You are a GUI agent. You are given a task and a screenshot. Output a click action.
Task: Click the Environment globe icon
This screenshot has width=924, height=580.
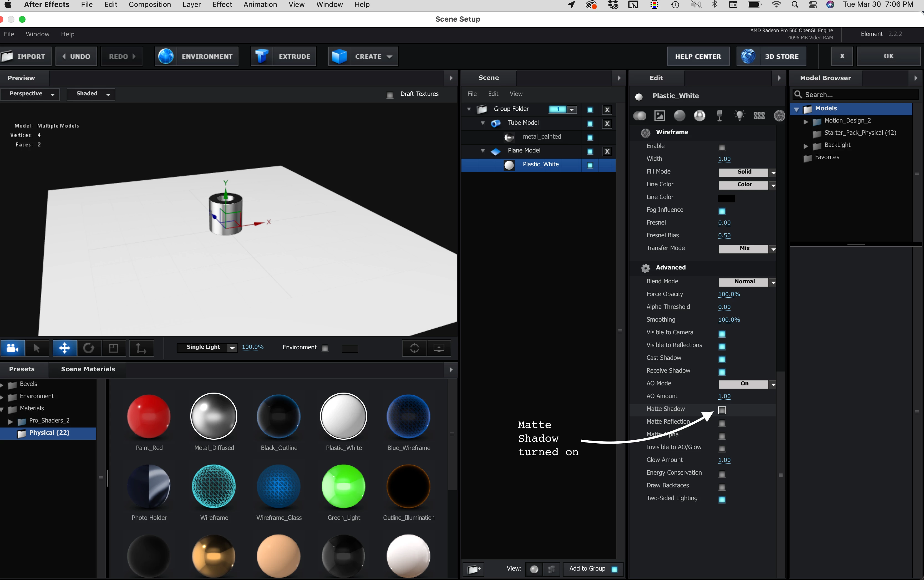click(166, 56)
